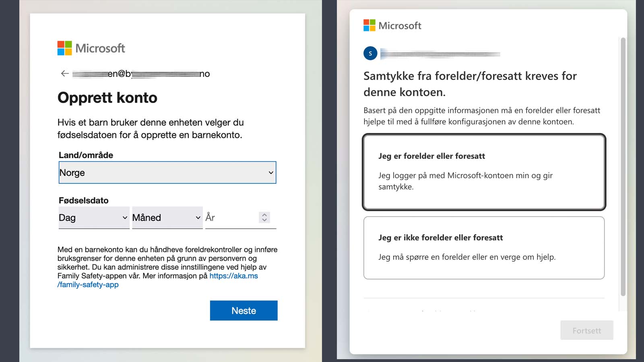Select 'Jeg er forelder eller foresatt' option

[484, 172]
